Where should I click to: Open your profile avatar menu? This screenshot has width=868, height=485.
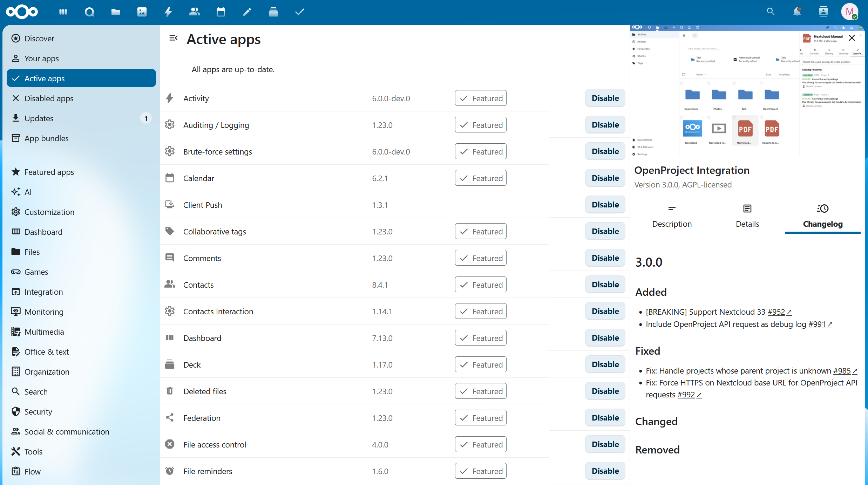850,12
